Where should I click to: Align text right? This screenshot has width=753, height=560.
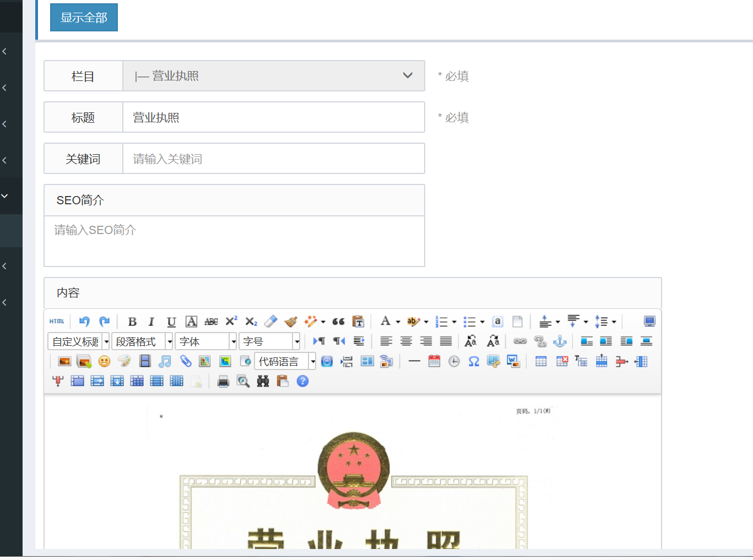point(426,341)
